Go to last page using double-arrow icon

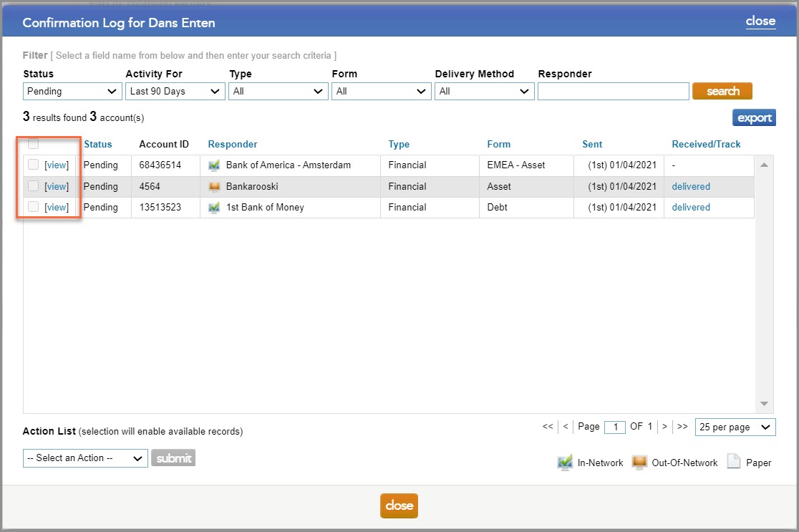682,426
